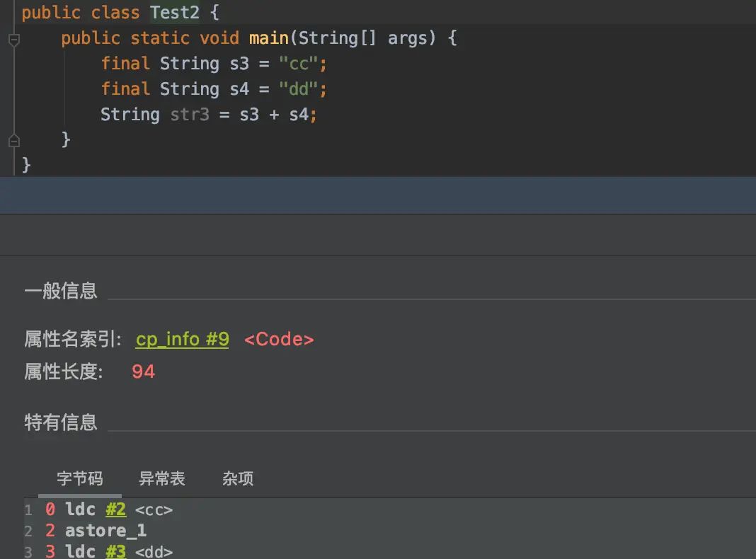Viewport: 756px width, 559px height.
Task: Click the Test2 class name in code
Action: point(174,12)
